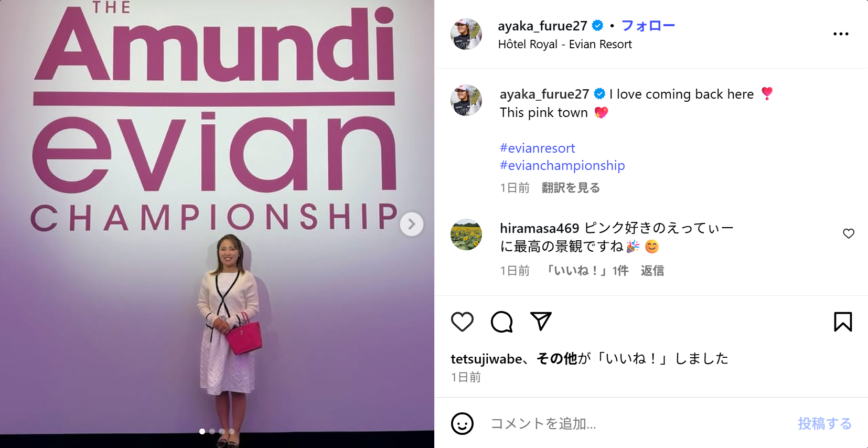Select the second carousel dot indicator
This screenshot has width=868, height=448.
(x=212, y=431)
